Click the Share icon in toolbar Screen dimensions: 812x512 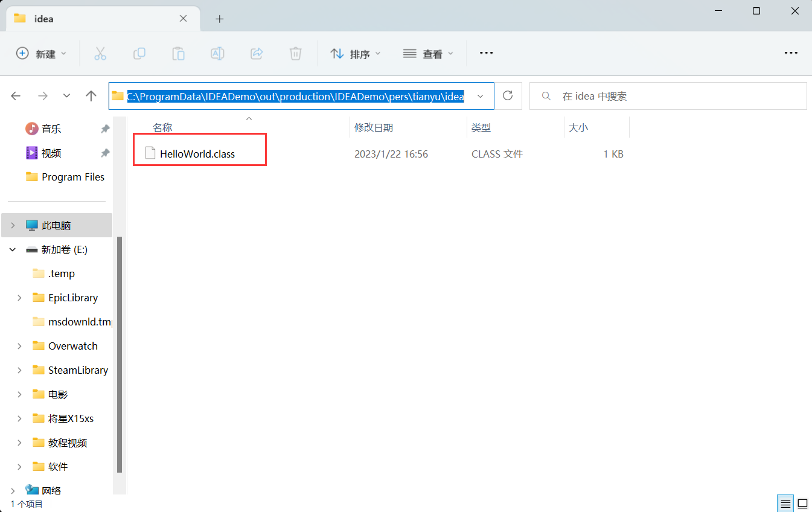(x=257, y=54)
